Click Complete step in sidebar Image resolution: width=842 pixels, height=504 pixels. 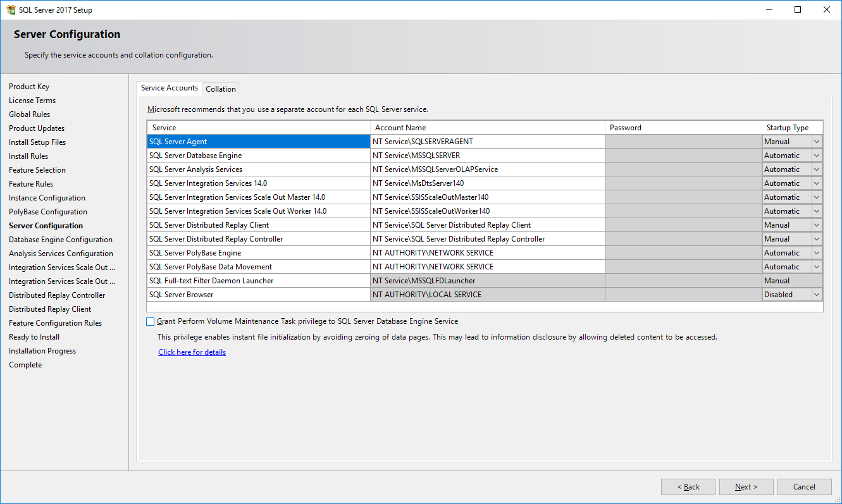pyautogui.click(x=25, y=365)
